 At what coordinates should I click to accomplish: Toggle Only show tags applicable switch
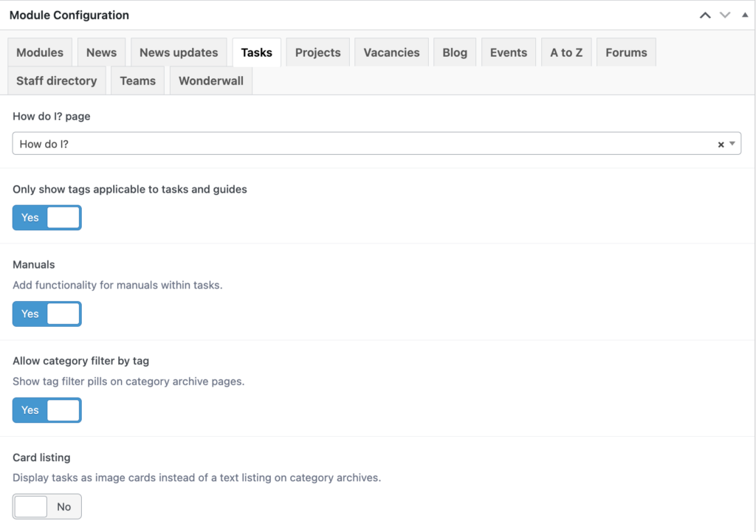coord(47,218)
